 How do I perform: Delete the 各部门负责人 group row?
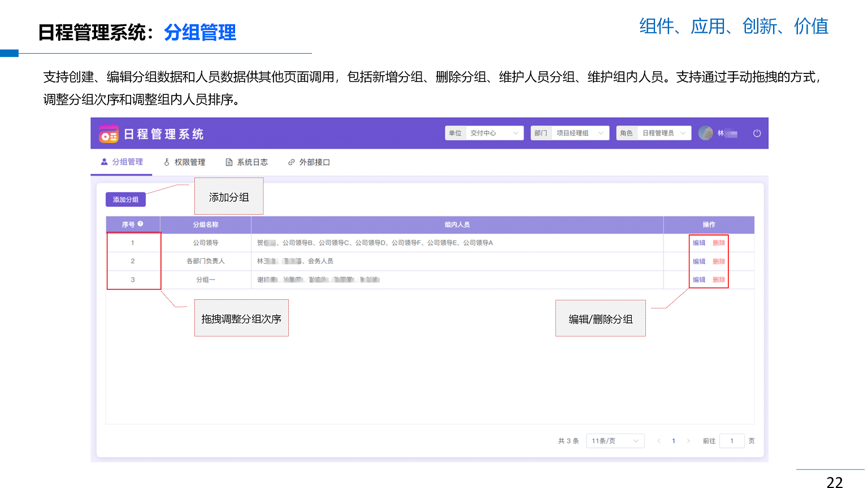719,262
